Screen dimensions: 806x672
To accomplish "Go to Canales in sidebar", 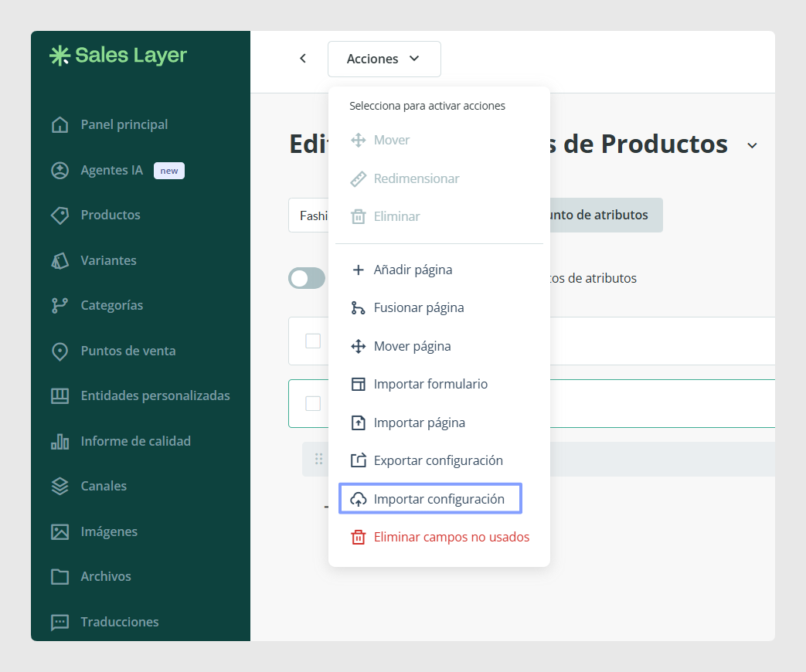I will coord(104,486).
